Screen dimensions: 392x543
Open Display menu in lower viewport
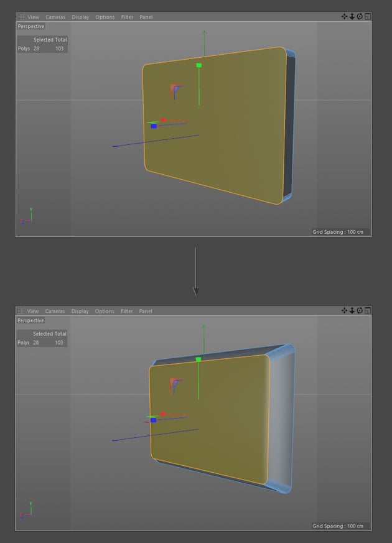coord(80,311)
